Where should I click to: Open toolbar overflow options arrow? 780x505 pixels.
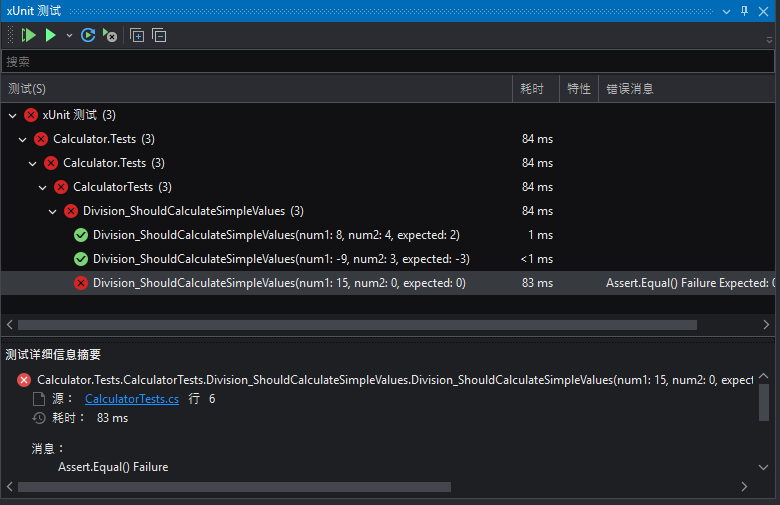click(x=769, y=40)
